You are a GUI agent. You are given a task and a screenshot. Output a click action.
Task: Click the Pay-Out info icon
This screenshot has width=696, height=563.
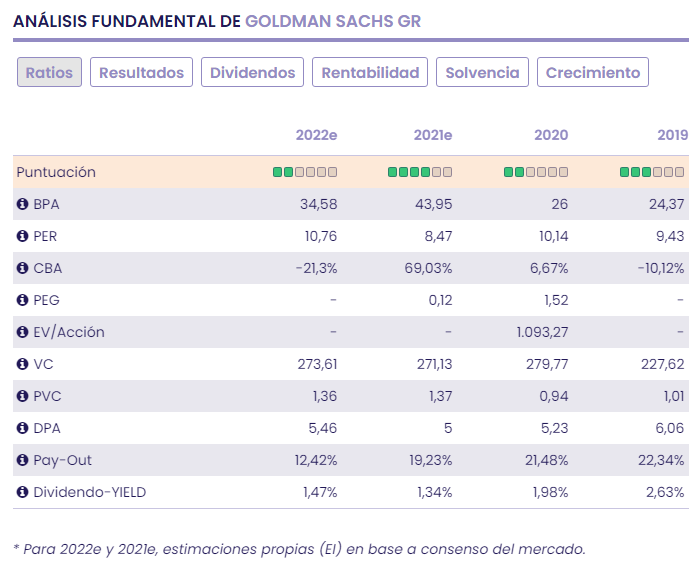(22, 460)
